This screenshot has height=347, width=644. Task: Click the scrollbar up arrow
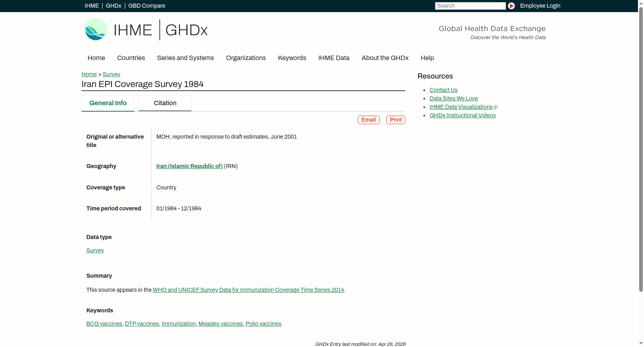pos(641,3)
